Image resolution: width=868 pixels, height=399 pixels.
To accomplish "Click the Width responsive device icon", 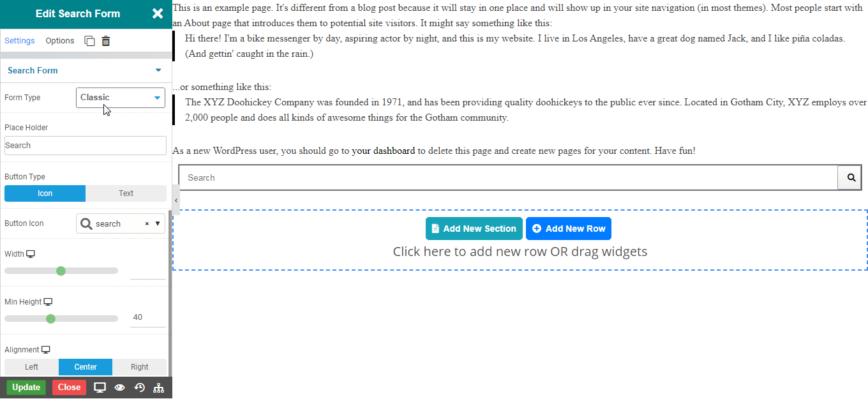I will click(31, 254).
